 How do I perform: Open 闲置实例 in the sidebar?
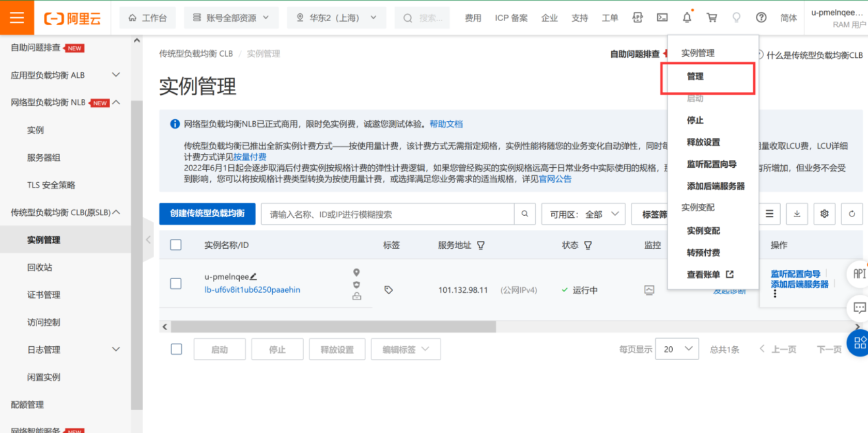pos(44,377)
